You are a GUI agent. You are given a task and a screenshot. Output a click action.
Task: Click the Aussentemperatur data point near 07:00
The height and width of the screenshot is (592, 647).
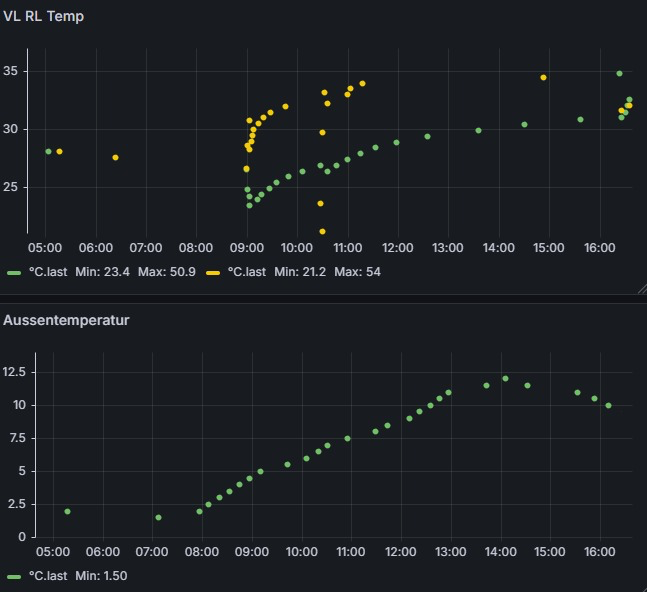click(x=158, y=517)
